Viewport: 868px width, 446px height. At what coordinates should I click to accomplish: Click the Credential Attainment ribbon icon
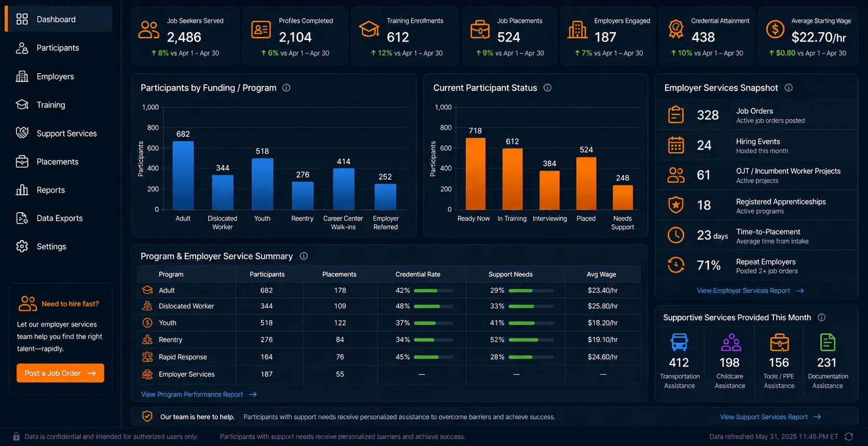[675, 29]
